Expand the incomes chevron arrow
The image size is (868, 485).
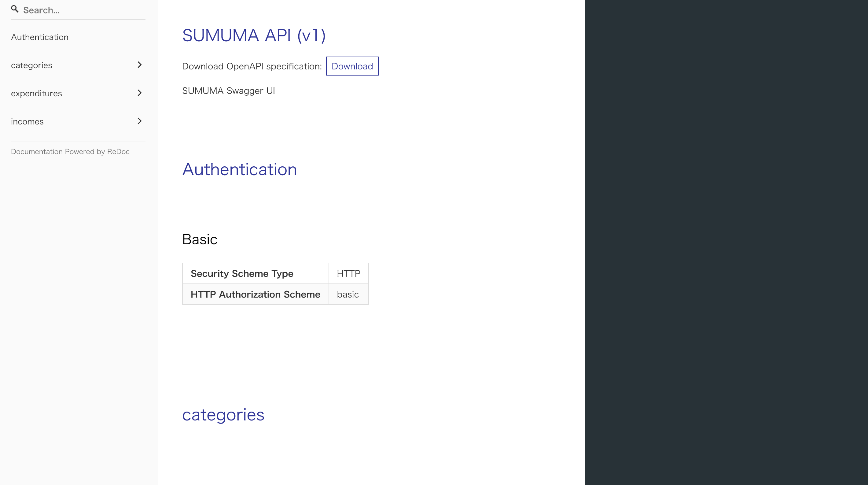(139, 121)
